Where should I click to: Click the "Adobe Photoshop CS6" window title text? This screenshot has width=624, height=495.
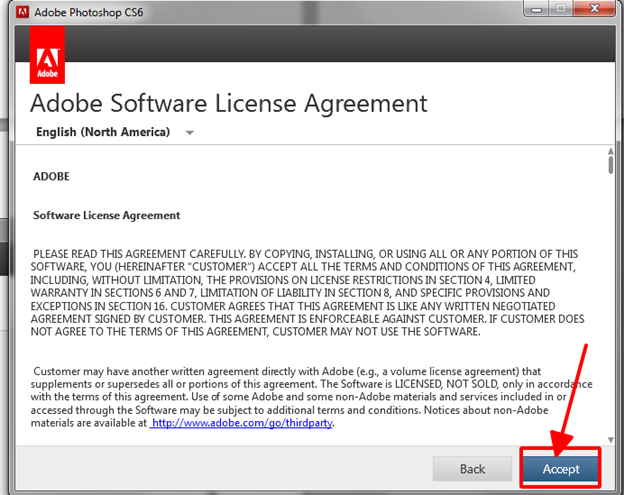(x=89, y=14)
